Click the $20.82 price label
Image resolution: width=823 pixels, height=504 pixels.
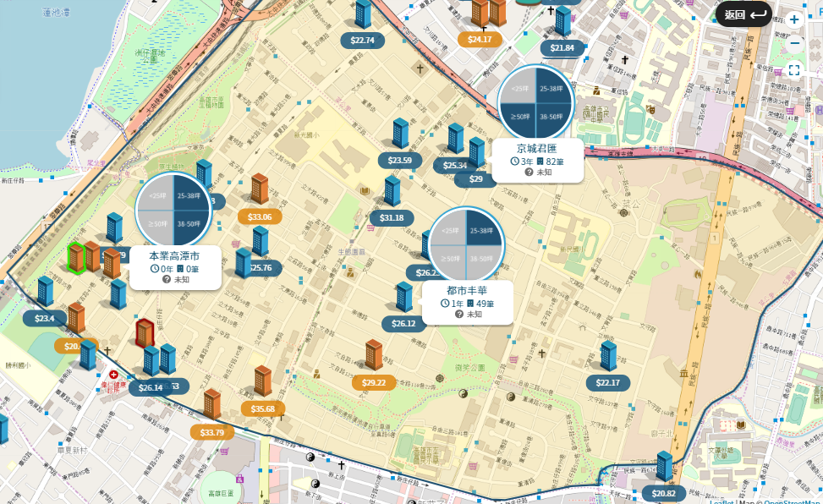click(664, 494)
